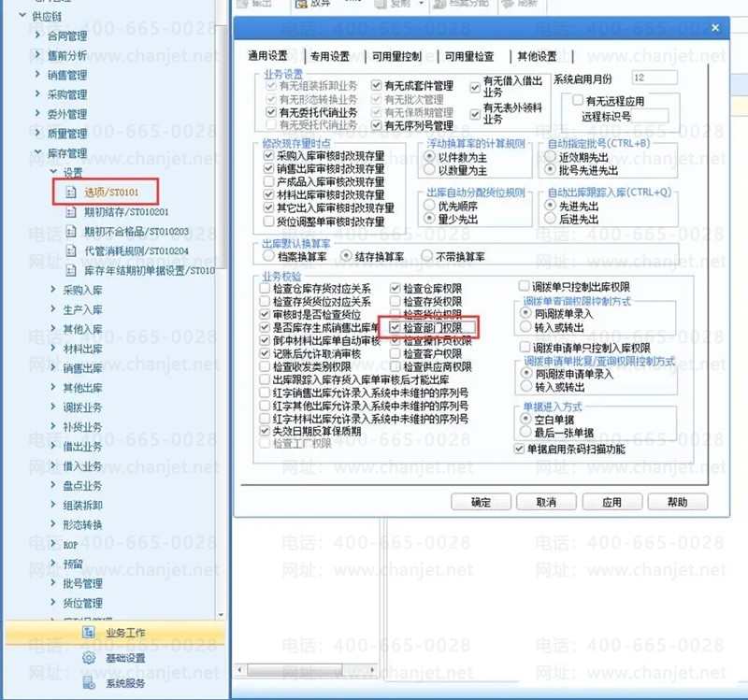Viewport: 748px width, 700px height.
Task: Toggle 有无成套件管理 checkbox
Action: click(x=377, y=85)
